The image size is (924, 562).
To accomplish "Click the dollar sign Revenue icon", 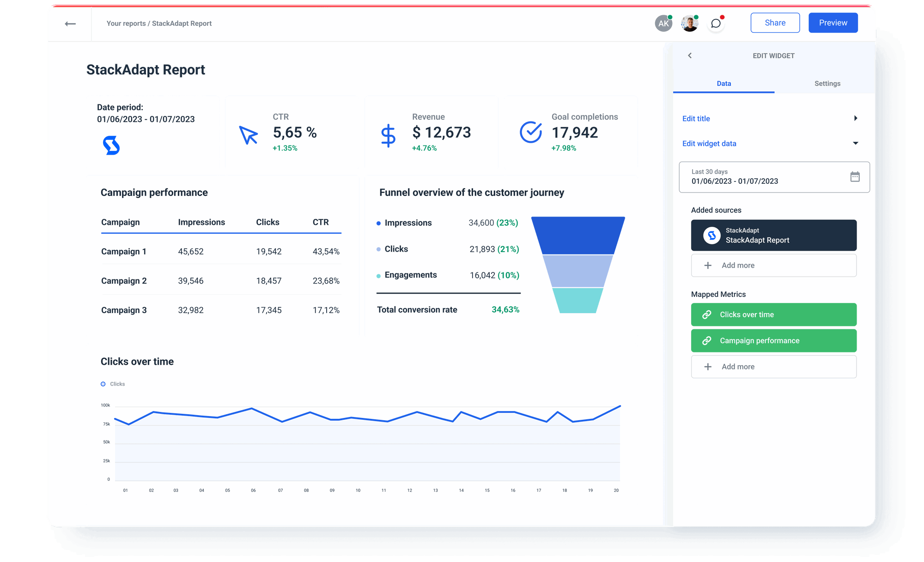I will [x=389, y=135].
